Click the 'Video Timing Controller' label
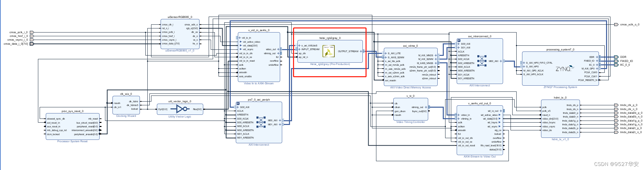Screen dimensions: 644x170 [411, 122]
